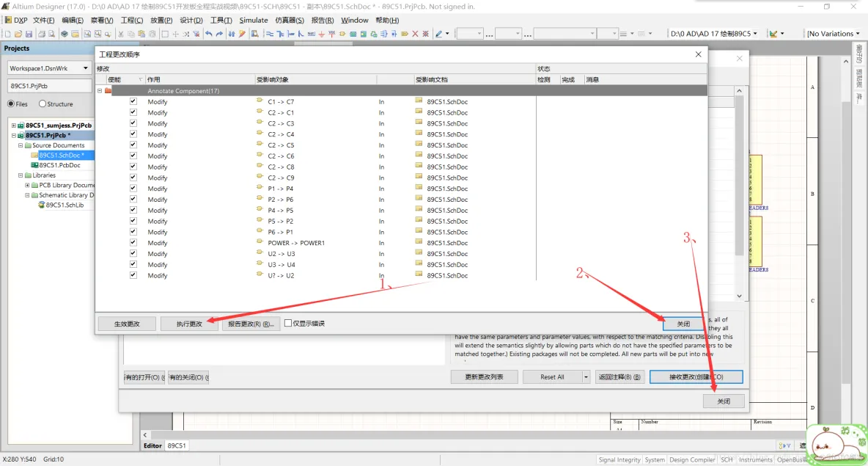Image resolution: width=868 pixels, height=466 pixels.
Task: Select the VCC power port icon
Action: 331,34
